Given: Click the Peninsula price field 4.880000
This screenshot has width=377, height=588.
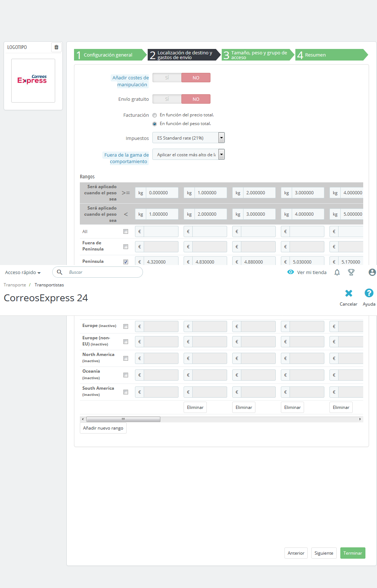Looking at the screenshot, I should pyautogui.click(x=258, y=262).
